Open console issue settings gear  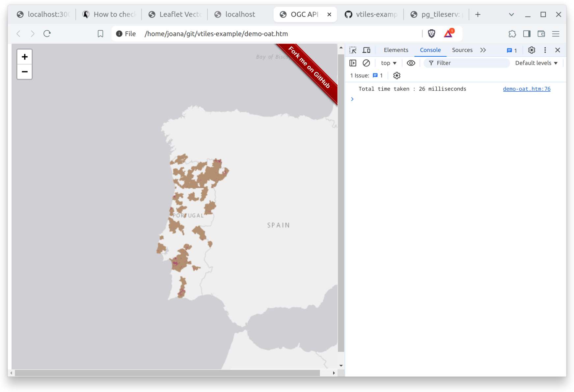pyautogui.click(x=397, y=75)
